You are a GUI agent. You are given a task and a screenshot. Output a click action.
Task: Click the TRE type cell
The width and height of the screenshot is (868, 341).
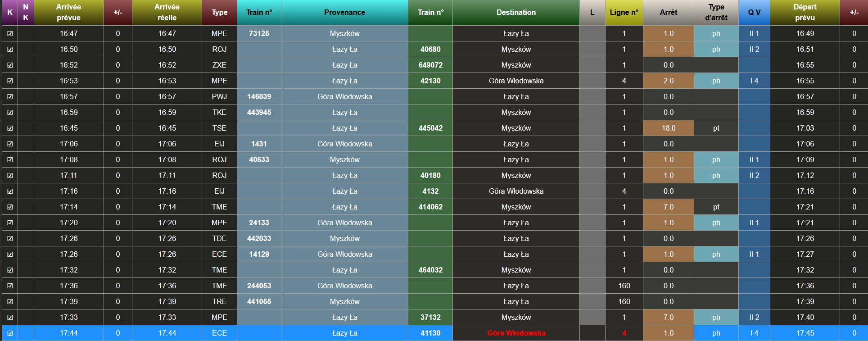point(220,302)
